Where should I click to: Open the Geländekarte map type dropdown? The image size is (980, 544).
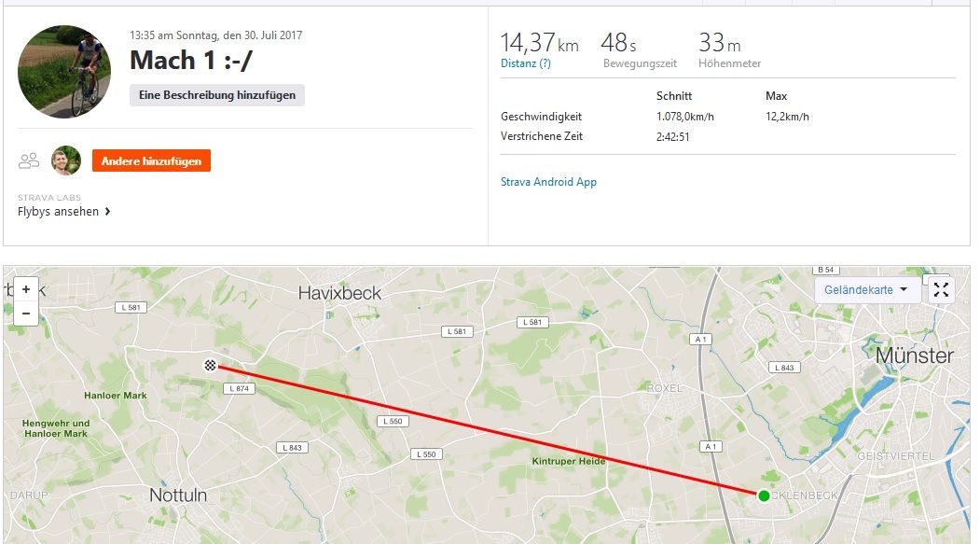(867, 290)
